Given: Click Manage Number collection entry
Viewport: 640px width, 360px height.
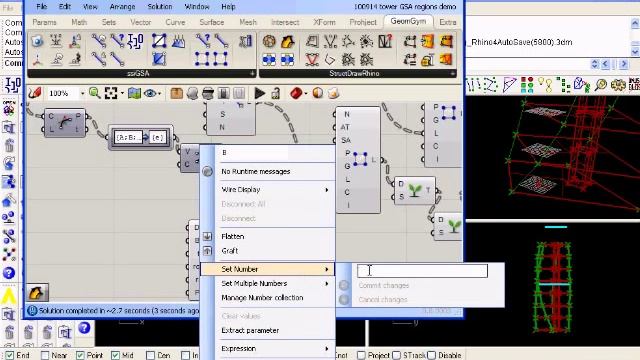Looking at the screenshot, I should [262, 298].
